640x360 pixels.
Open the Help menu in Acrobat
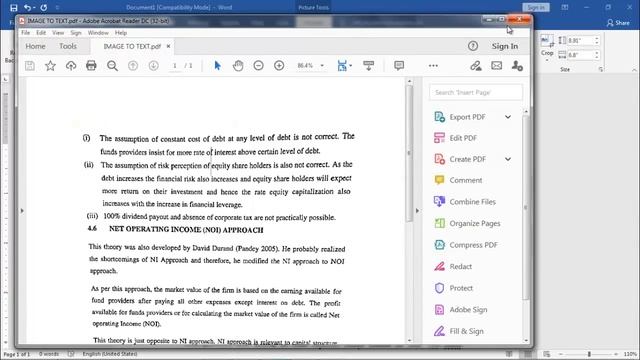tap(121, 33)
